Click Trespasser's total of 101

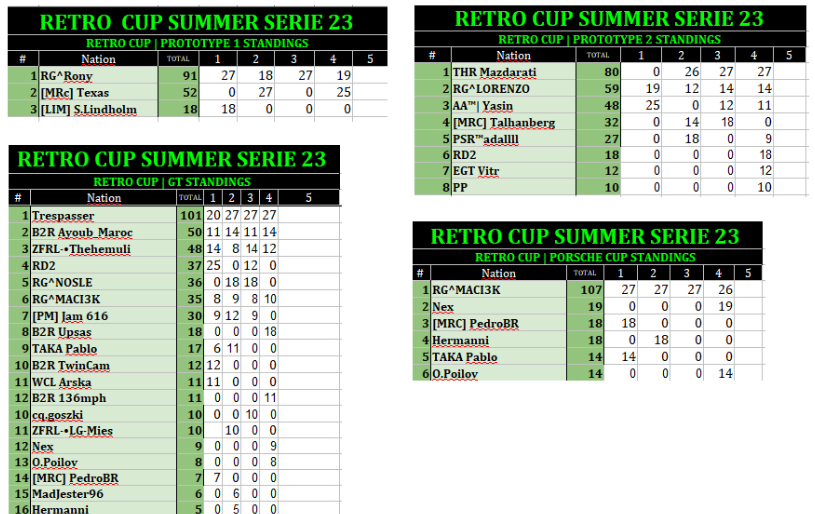(190, 215)
